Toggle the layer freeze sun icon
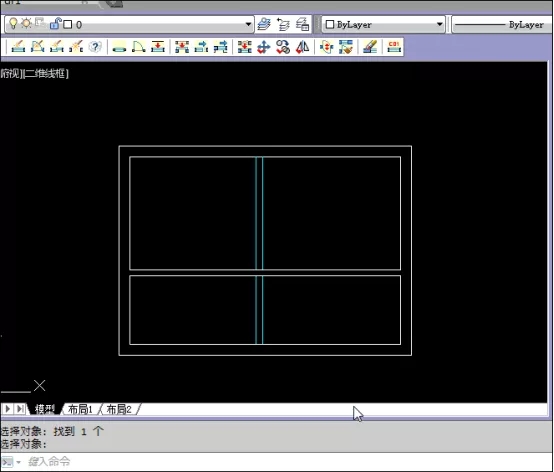 pyautogui.click(x=26, y=24)
